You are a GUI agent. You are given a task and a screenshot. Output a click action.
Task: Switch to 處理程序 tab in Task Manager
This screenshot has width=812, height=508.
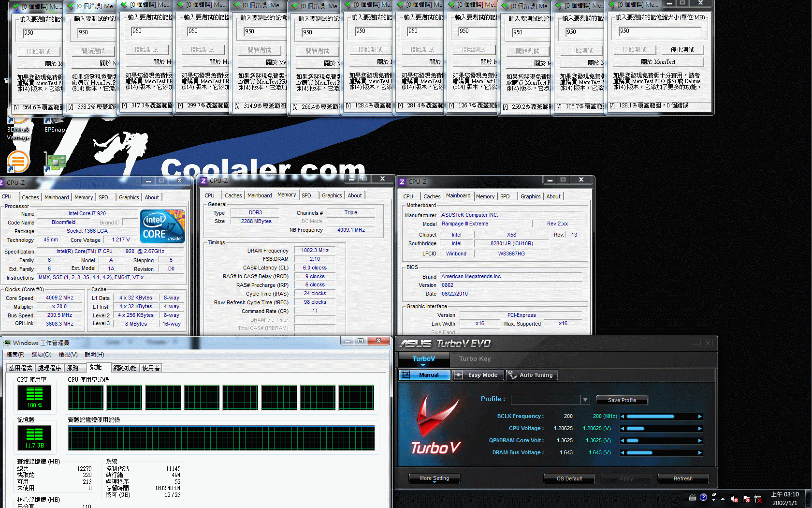point(49,368)
